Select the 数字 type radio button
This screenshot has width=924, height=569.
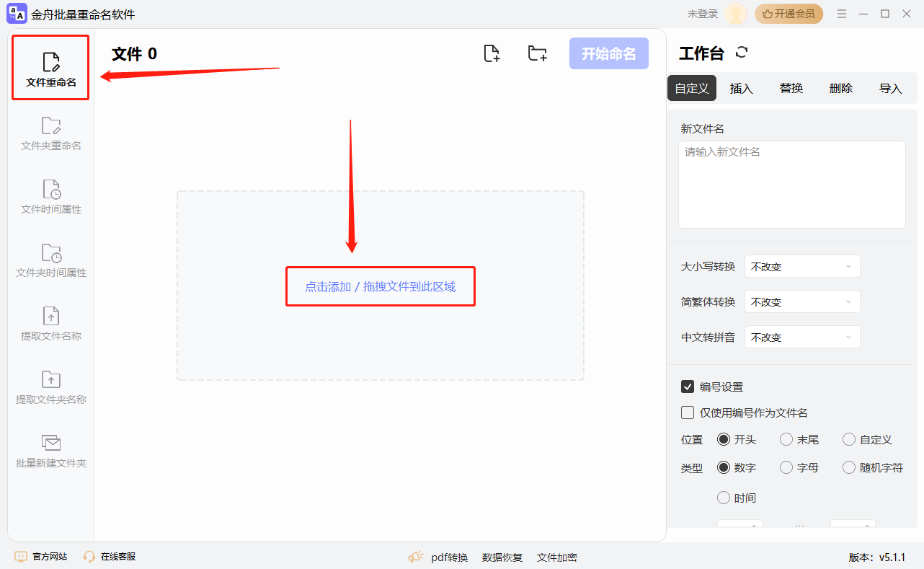[724, 467]
